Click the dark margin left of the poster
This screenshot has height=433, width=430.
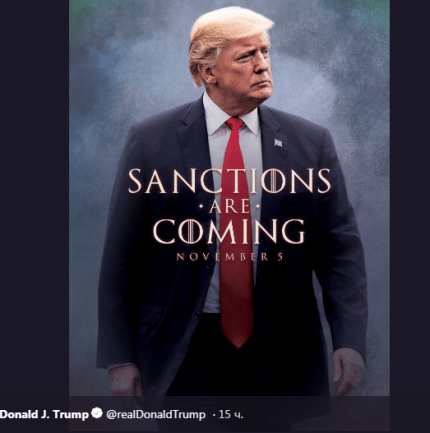pyautogui.click(x=34, y=200)
